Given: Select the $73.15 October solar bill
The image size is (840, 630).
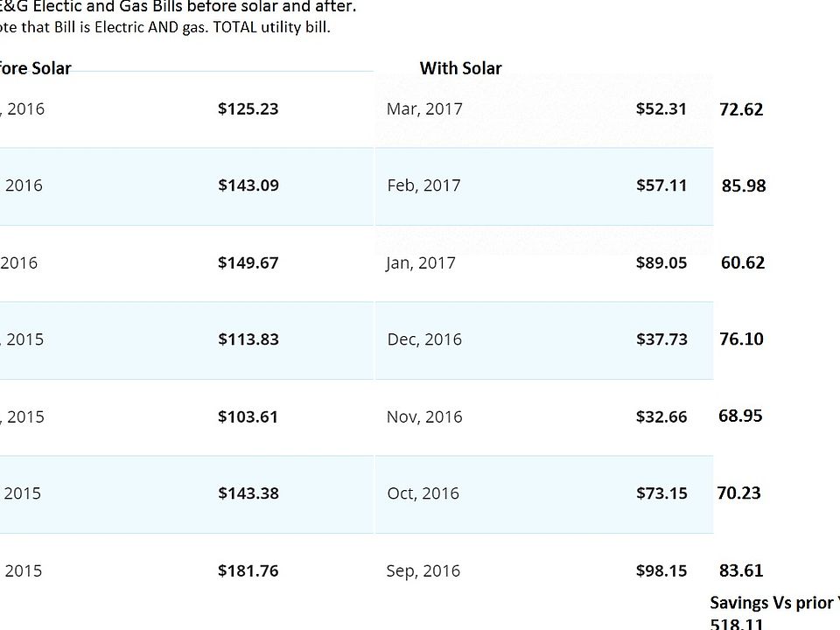Looking at the screenshot, I should 661,493.
